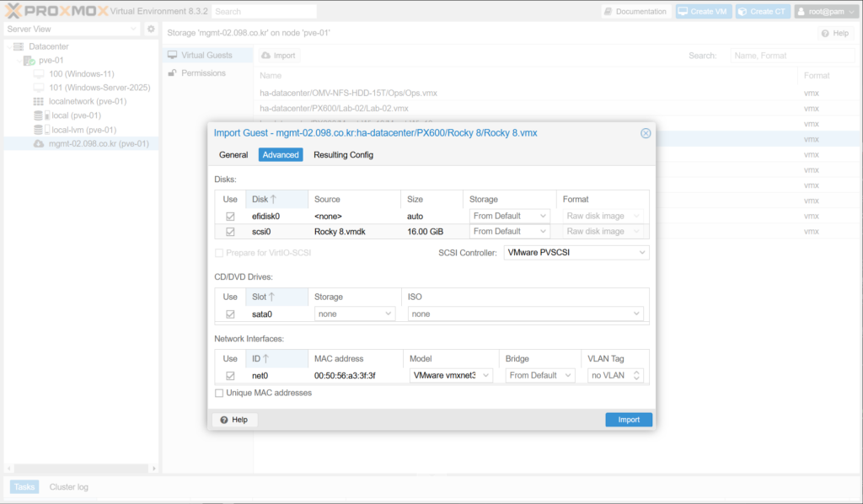This screenshot has height=504, width=863.
Task: Click the Create VM button
Action: click(x=704, y=12)
